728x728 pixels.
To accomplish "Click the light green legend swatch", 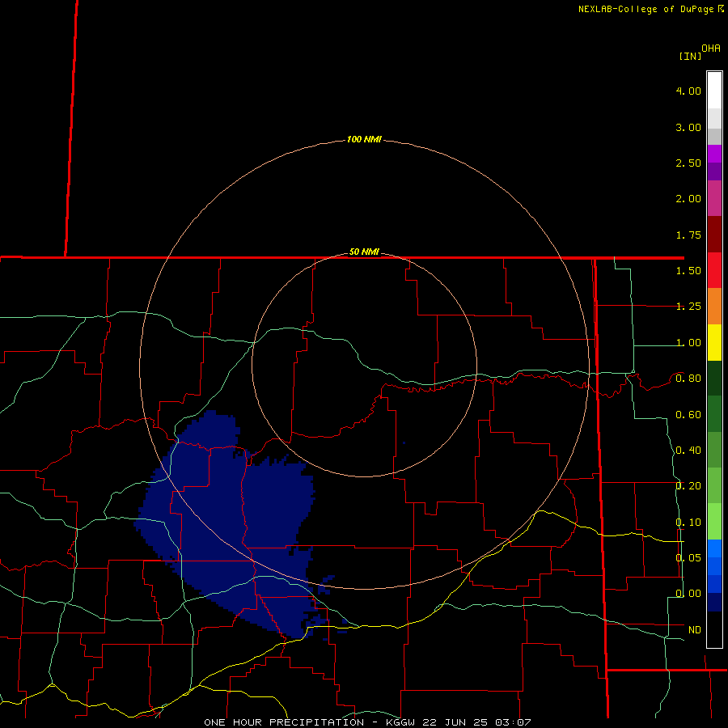I will pyautogui.click(x=714, y=522).
